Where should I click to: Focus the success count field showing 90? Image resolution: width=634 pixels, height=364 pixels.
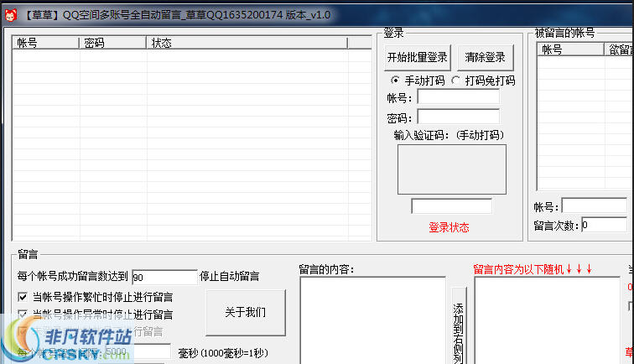click(x=164, y=277)
